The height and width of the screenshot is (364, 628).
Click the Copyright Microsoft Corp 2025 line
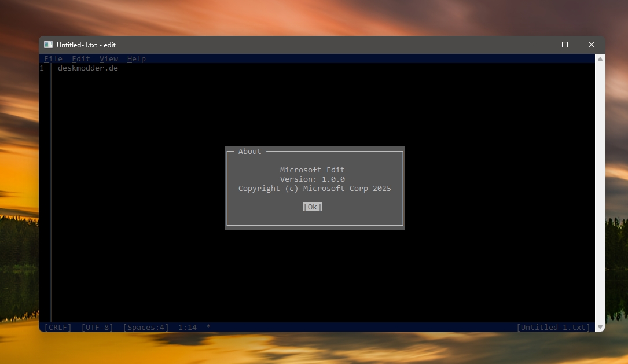(315, 188)
